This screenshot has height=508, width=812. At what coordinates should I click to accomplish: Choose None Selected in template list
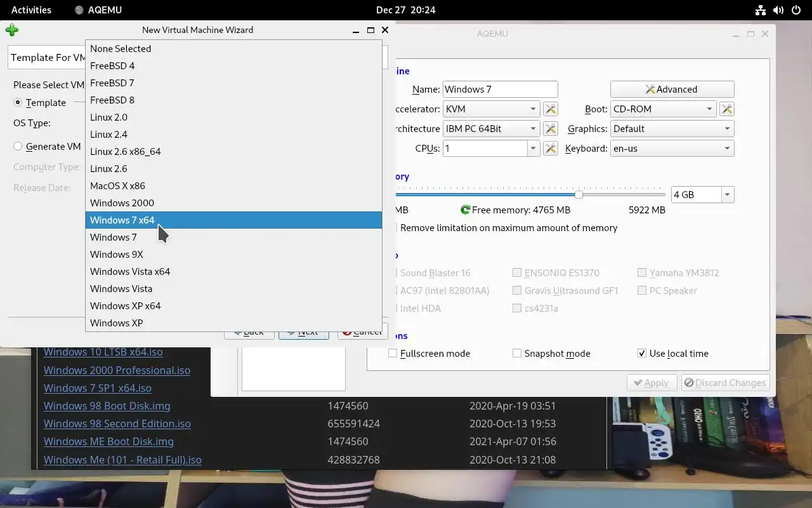[x=233, y=48]
